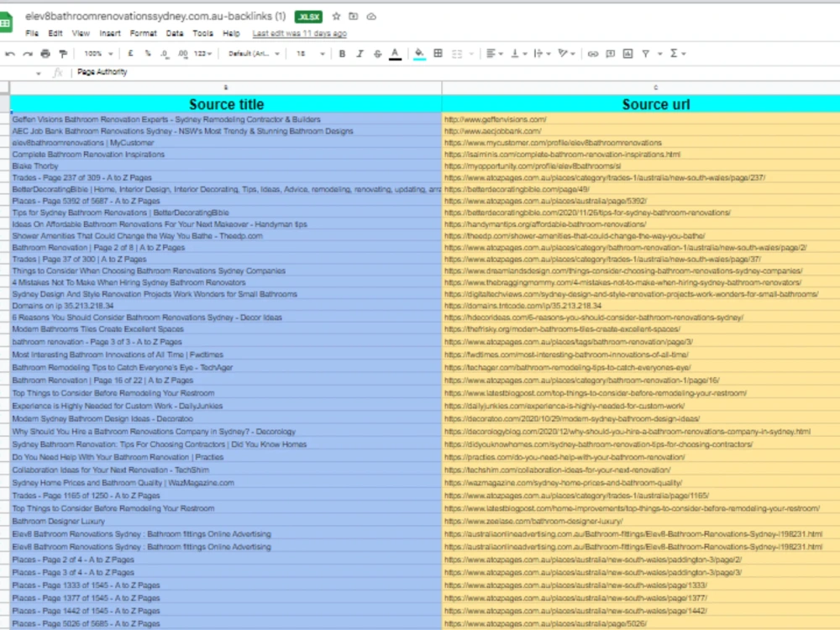Open filter views dropdown arrow
Image resolution: width=840 pixels, height=630 pixels.
660,54
